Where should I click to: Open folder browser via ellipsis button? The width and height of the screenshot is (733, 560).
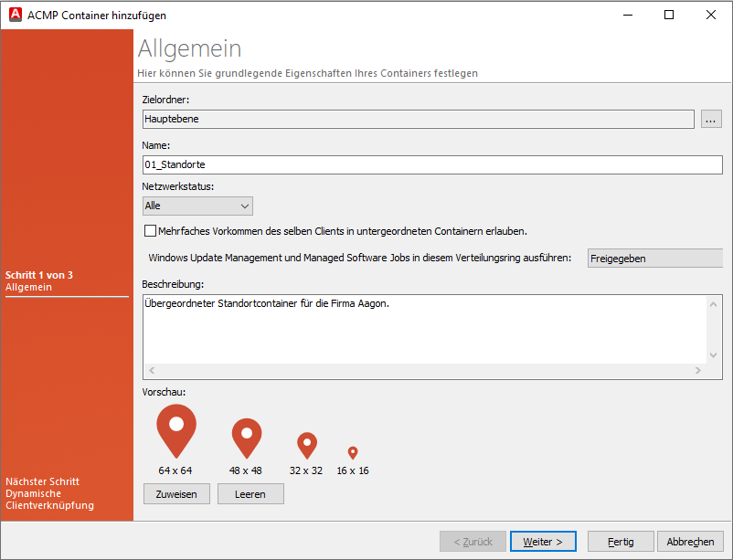[711, 119]
